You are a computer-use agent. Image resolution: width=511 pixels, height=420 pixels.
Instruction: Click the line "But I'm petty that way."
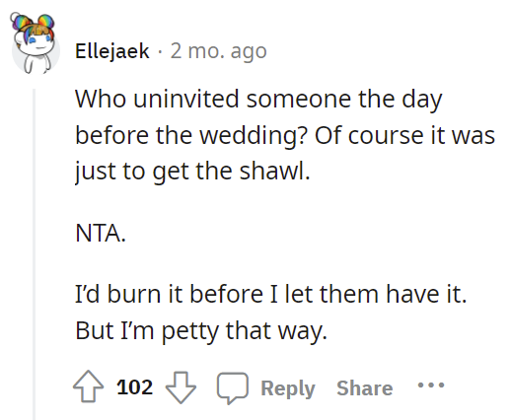click(201, 330)
